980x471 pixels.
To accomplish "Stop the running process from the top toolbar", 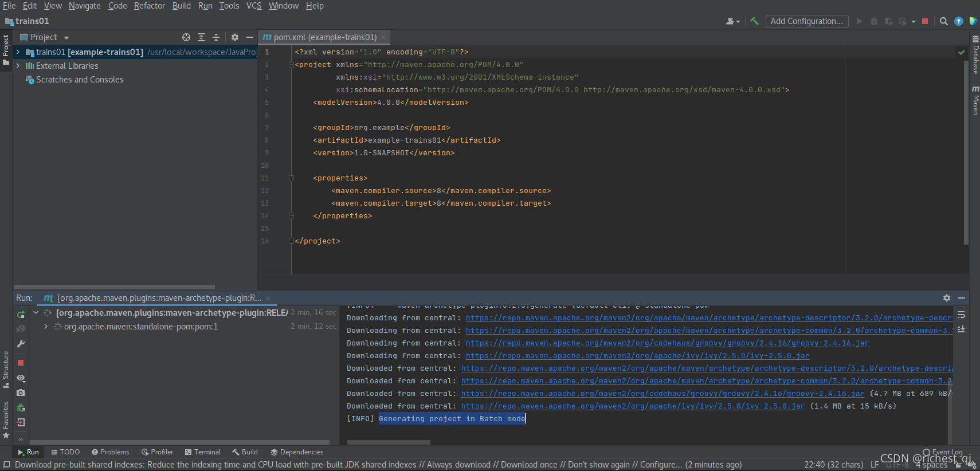I will (x=925, y=21).
